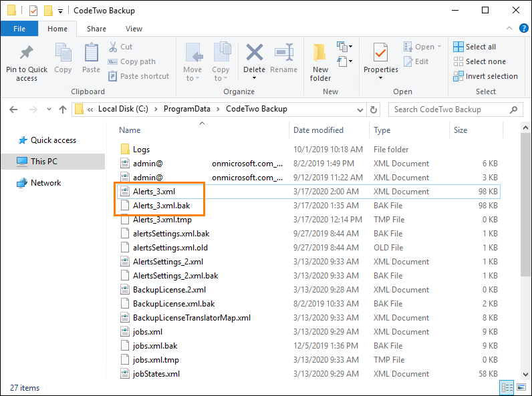Click the Delete X icon
532x396 pixels.
click(x=255, y=53)
